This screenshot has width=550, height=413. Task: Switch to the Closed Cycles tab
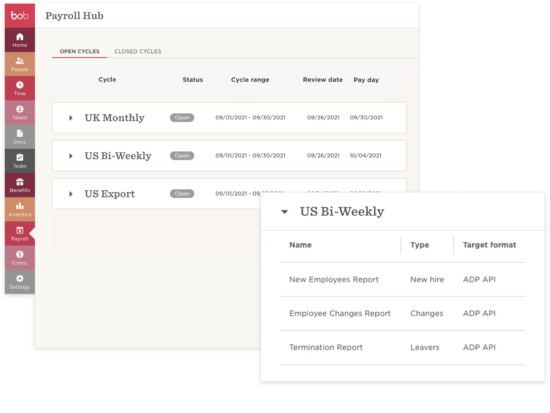138,51
